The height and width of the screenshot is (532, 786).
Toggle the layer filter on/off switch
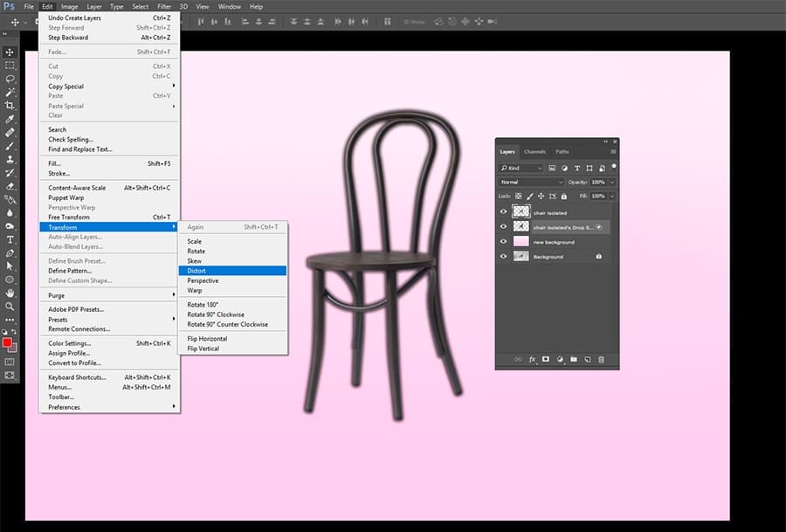pos(614,167)
